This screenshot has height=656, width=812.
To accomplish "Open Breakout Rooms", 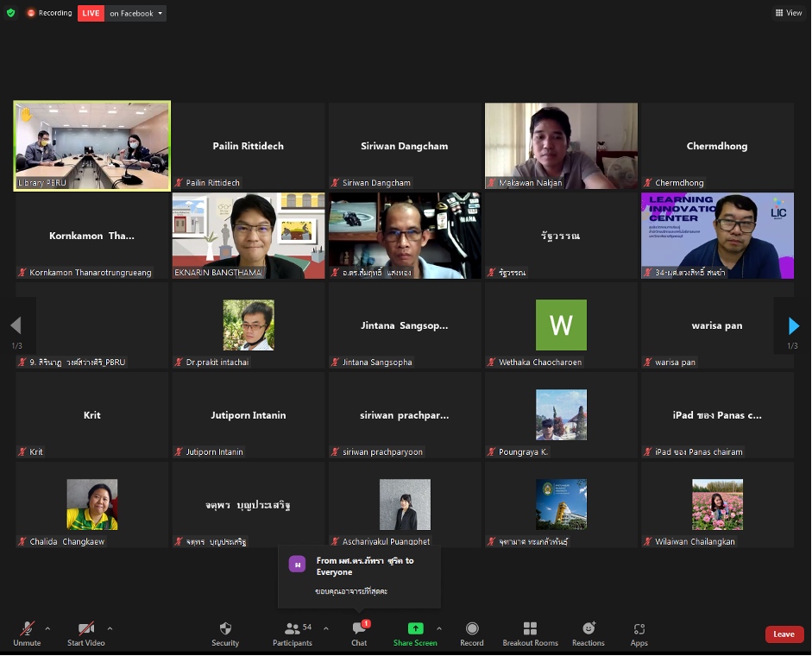I will pos(530,633).
